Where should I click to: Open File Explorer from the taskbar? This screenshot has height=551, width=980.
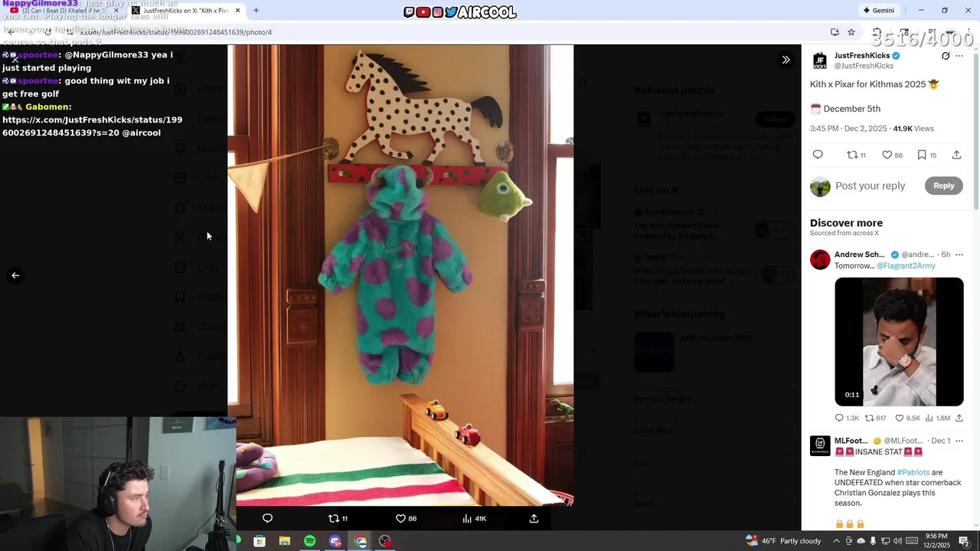285,541
